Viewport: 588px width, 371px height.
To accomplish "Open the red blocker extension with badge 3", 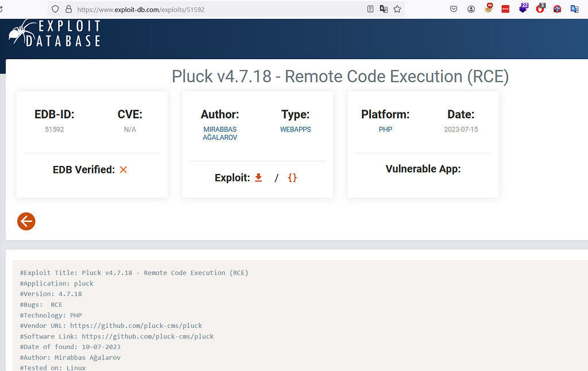I will coord(540,8).
